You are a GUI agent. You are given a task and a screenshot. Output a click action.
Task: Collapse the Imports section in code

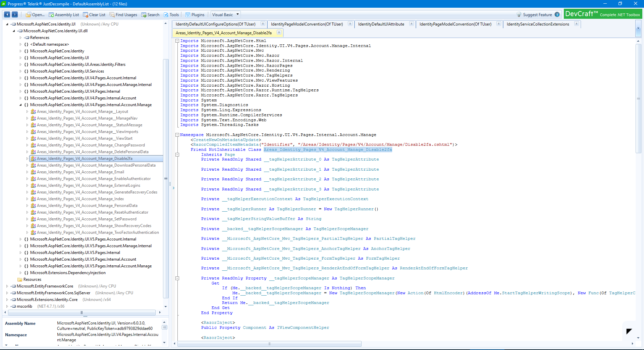point(177,41)
